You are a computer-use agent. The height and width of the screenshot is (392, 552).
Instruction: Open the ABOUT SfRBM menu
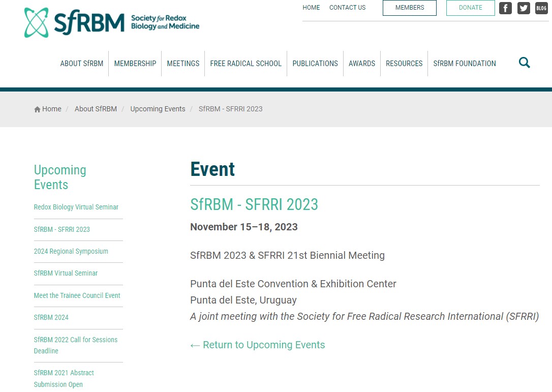pyautogui.click(x=82, y=64)
